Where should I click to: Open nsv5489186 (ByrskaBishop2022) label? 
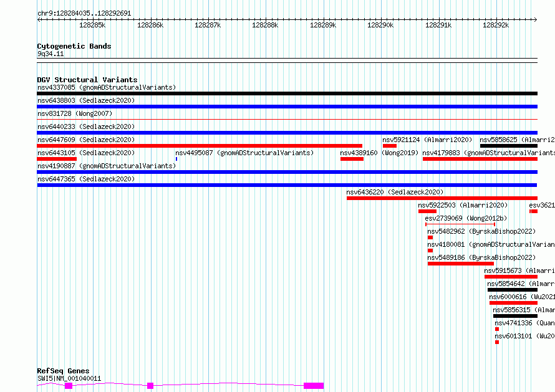click(481, 257)
